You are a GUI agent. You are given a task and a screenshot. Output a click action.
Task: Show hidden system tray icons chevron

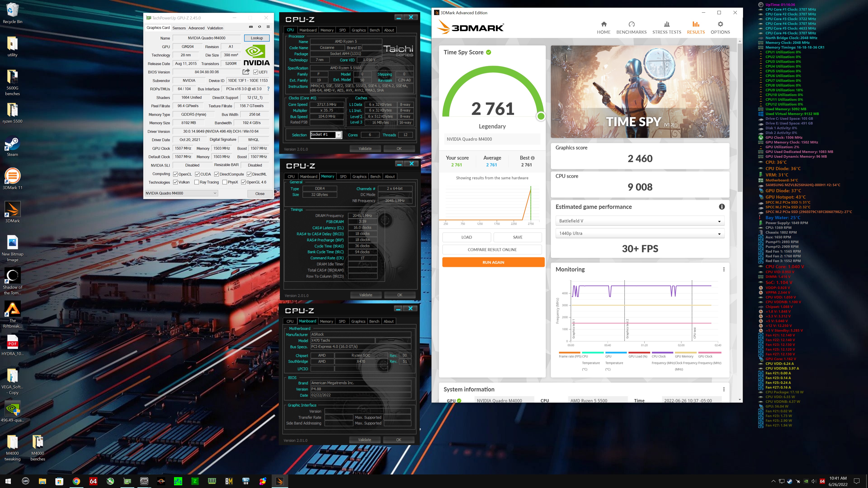(773, 481)
